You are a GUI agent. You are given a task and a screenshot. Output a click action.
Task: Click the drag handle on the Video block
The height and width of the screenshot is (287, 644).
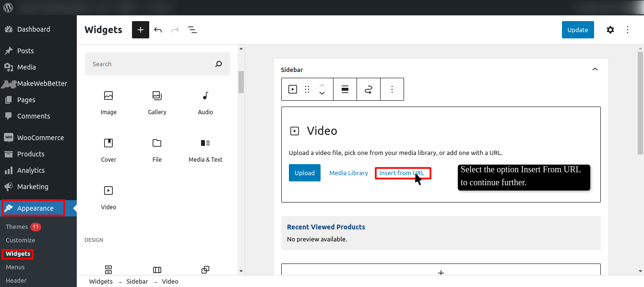tap(307, 89)
